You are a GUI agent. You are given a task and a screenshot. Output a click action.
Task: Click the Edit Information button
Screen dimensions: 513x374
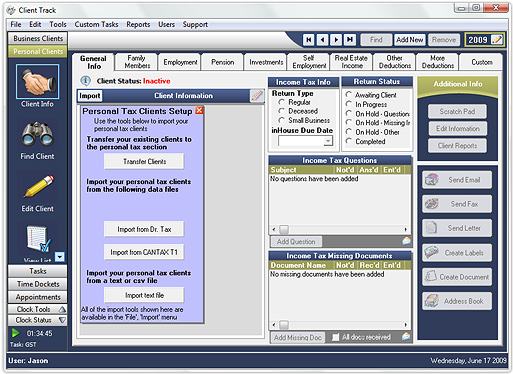[457, 129]
